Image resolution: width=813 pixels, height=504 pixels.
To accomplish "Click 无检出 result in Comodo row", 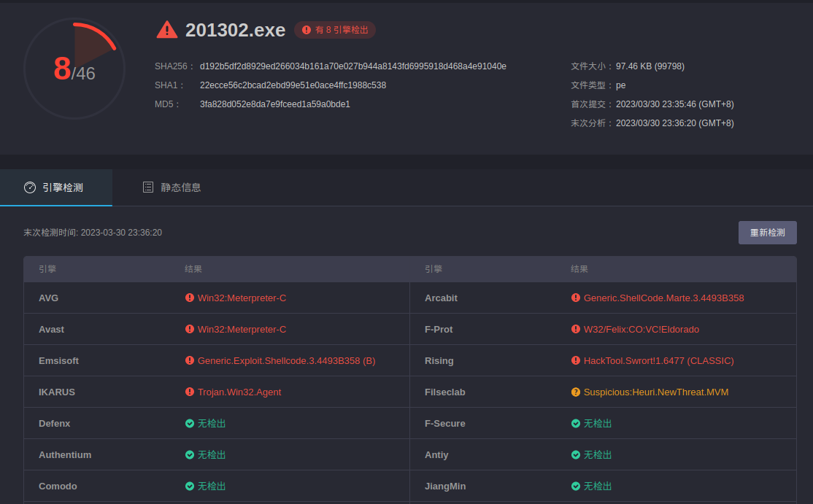I will [212, 486].
